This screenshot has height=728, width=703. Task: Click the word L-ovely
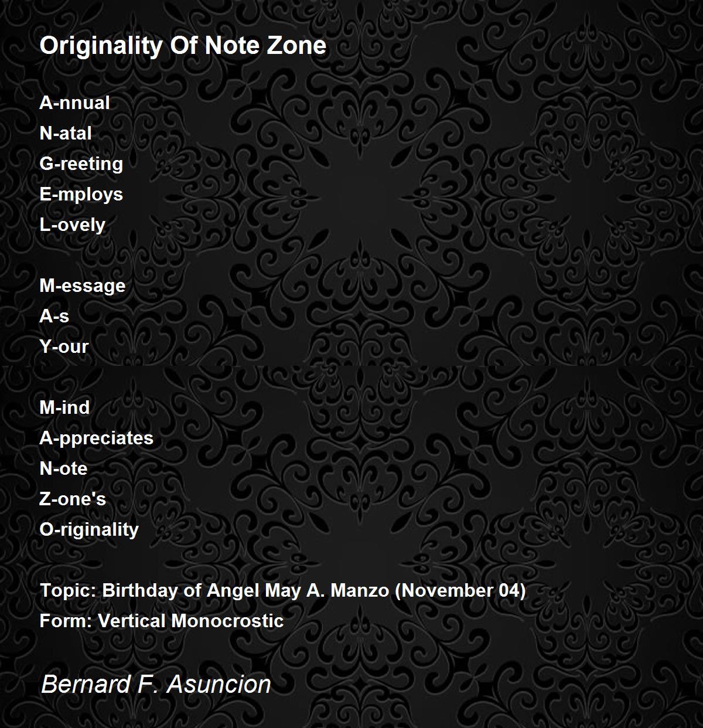point(72,224)
